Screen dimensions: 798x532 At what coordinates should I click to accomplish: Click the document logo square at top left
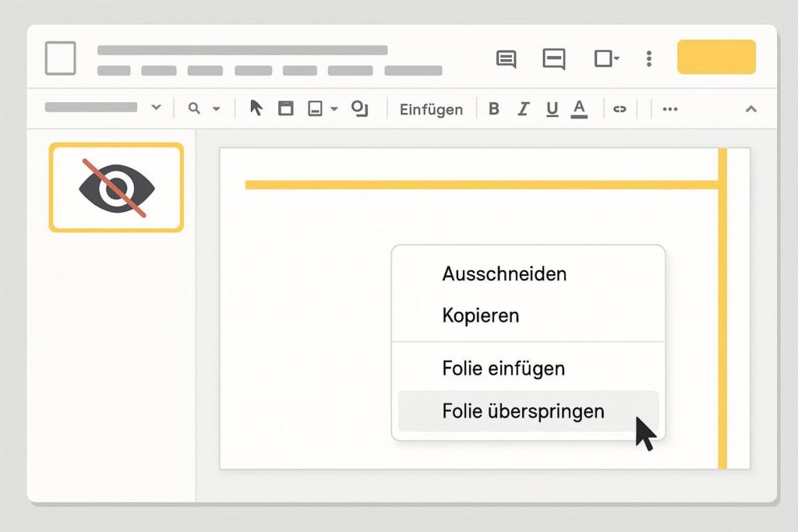(61, 58)
